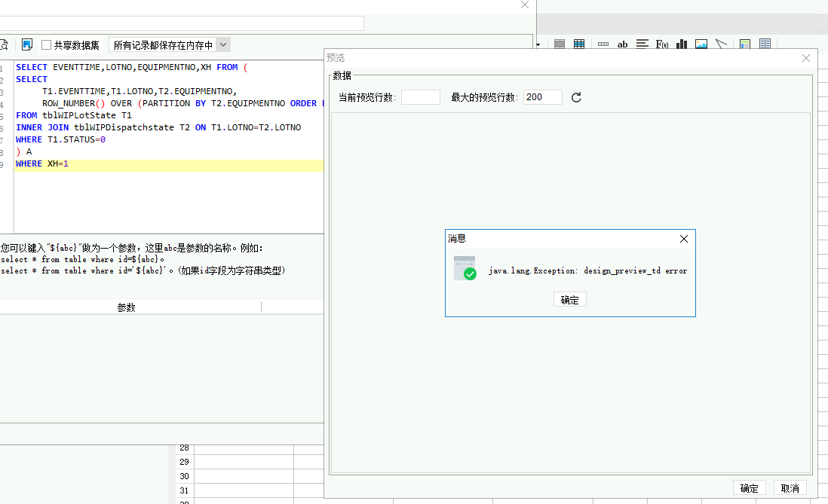Close the 消息 error dialog
This screenshot has width=828, height=504.
[684, 239]
